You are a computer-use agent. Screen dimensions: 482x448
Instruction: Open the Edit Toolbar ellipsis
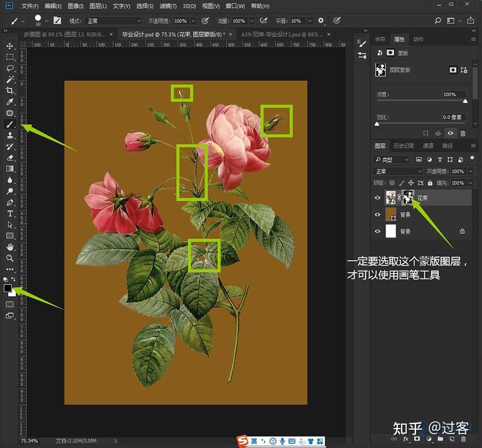tap(9, 269)
